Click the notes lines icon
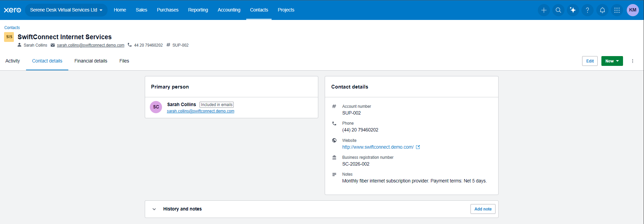644x224 pixels. tap(334, 174)
